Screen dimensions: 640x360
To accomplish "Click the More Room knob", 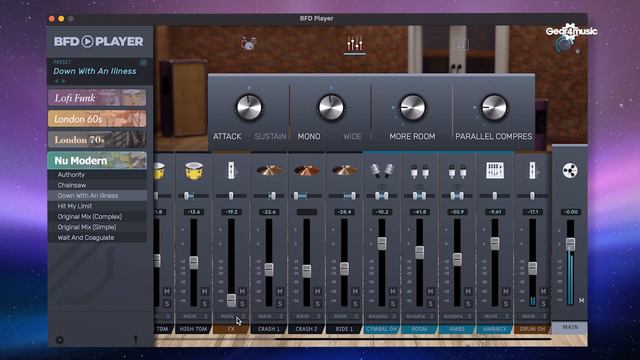I will pyautogui.click(x=412, y=108).
